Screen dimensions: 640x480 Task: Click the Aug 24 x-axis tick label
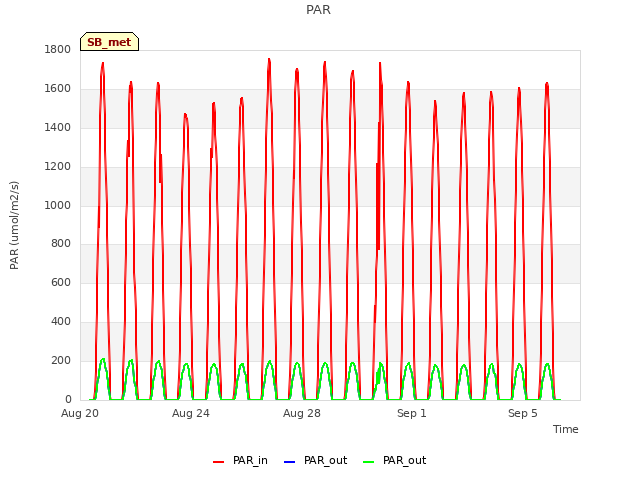click(191, 413)
